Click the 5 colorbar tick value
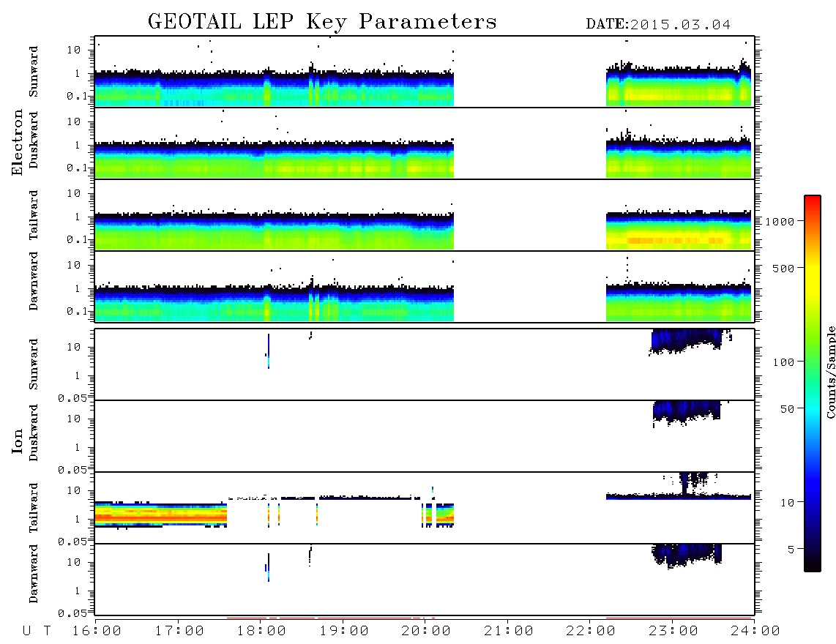 [x=791, y=550]
